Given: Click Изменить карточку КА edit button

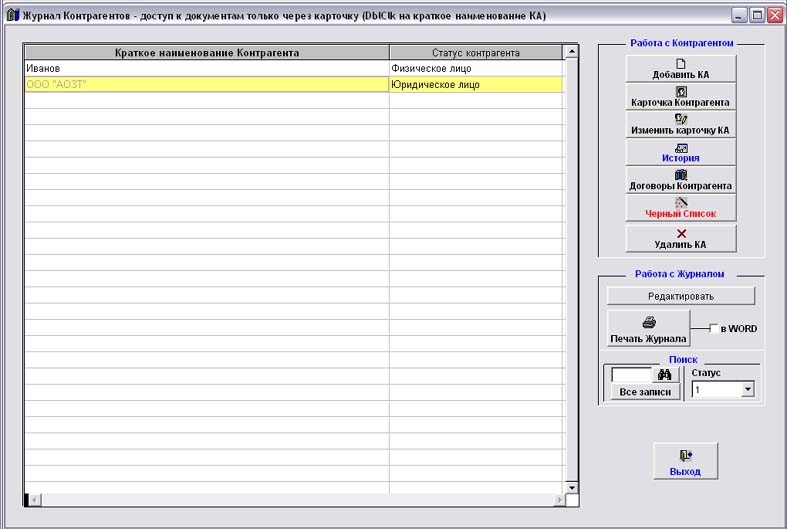Looking at the screenshot, I should (x=681, y=124).
